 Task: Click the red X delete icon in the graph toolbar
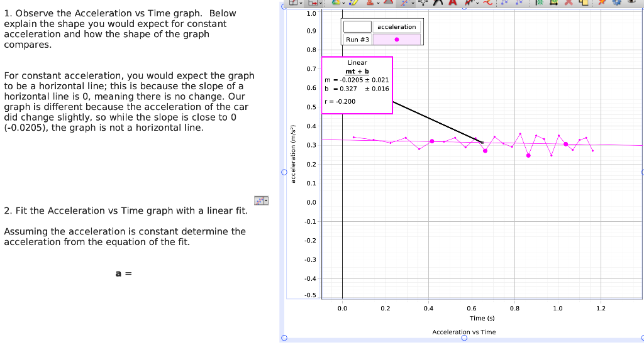click(569, 3)
